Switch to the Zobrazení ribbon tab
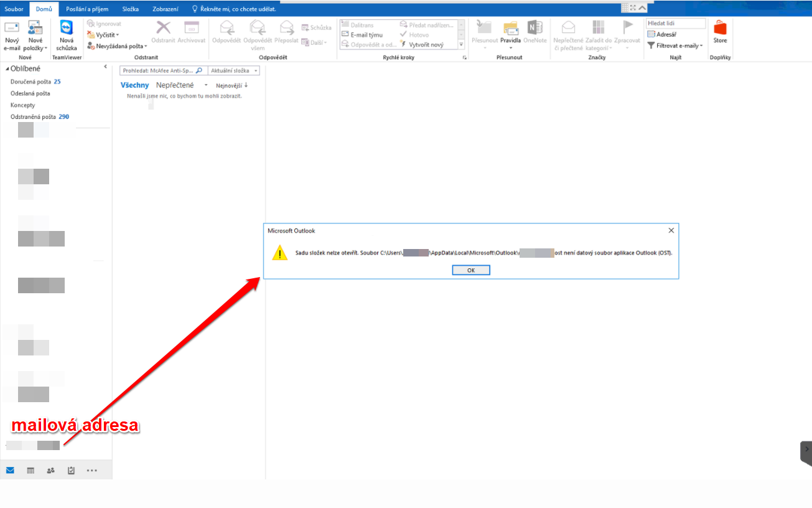The image size is (812, 508). click(x=166, y=9)
